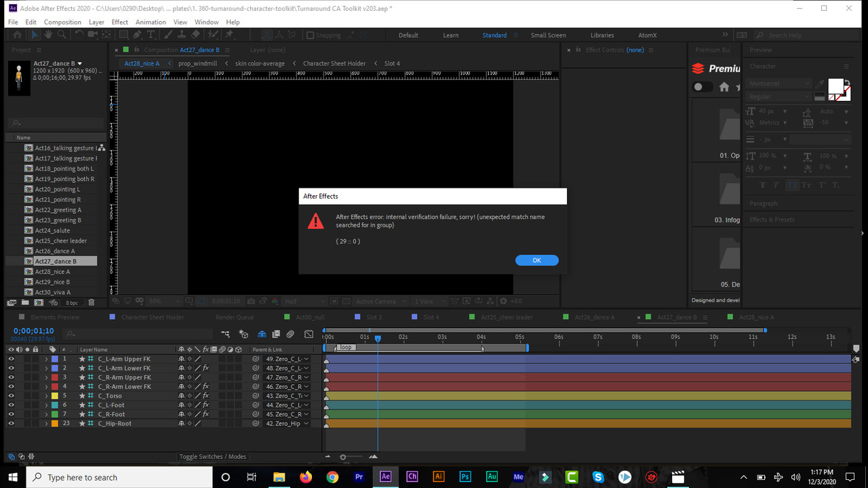Expand the C_R-Arm Lower FK layer properties
This screenshot has height=488, width=868.
pos(46,386)
